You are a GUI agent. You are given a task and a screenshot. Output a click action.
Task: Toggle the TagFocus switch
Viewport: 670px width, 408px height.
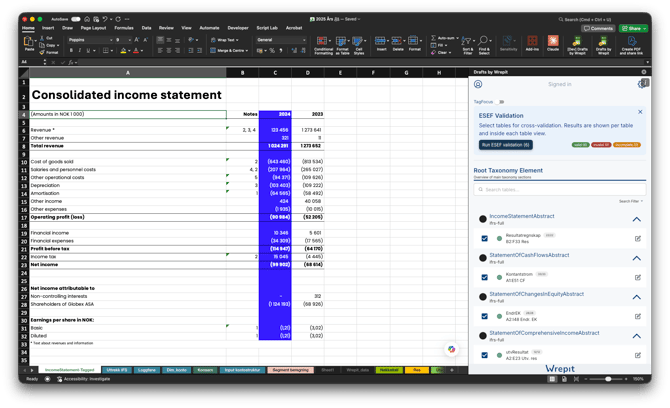(500, 102)
